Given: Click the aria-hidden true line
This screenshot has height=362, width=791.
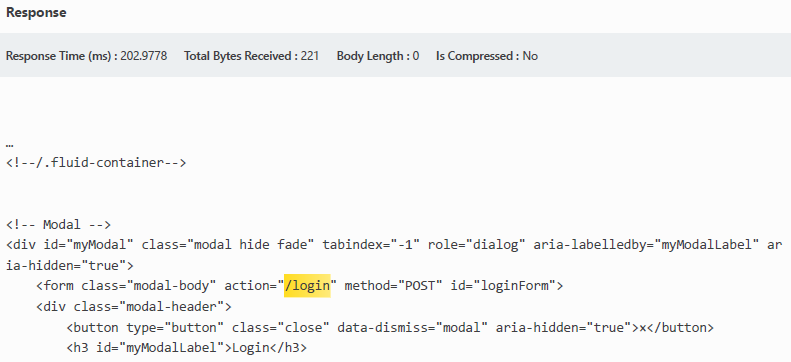Looking at the screenshot, I should [x=70, y=266].
